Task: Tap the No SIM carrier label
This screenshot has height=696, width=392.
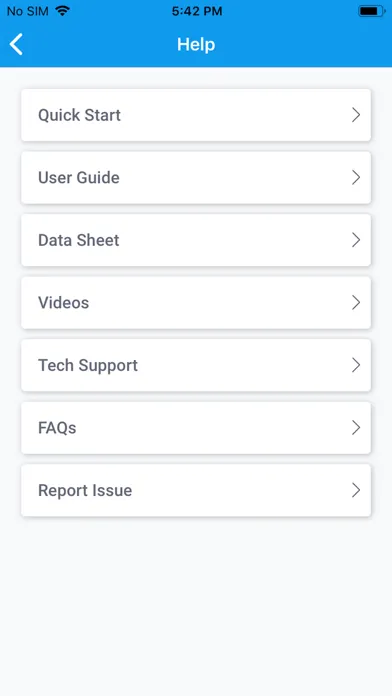Action: 28,12
